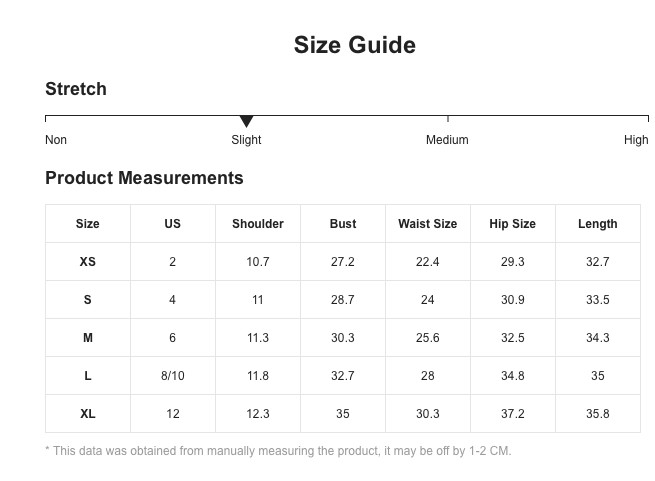Select the Waist Size column header

click(428, 224)
